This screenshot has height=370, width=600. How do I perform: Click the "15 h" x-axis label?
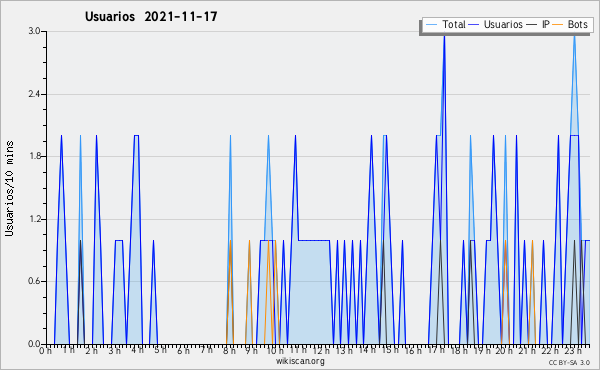click(390, 350)
